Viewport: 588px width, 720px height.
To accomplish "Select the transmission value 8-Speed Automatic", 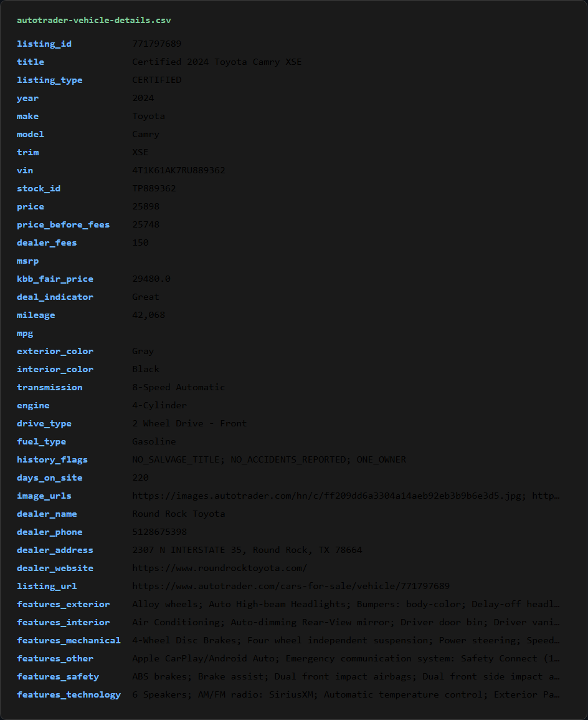I will click(x=178, y=388).
